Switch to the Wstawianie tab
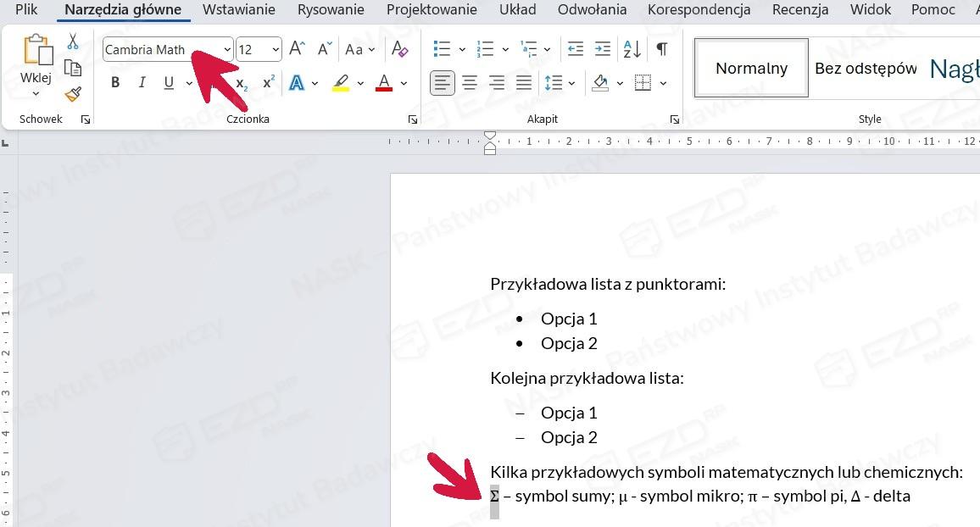The image size is (980, 527). [x=238, y=10]
